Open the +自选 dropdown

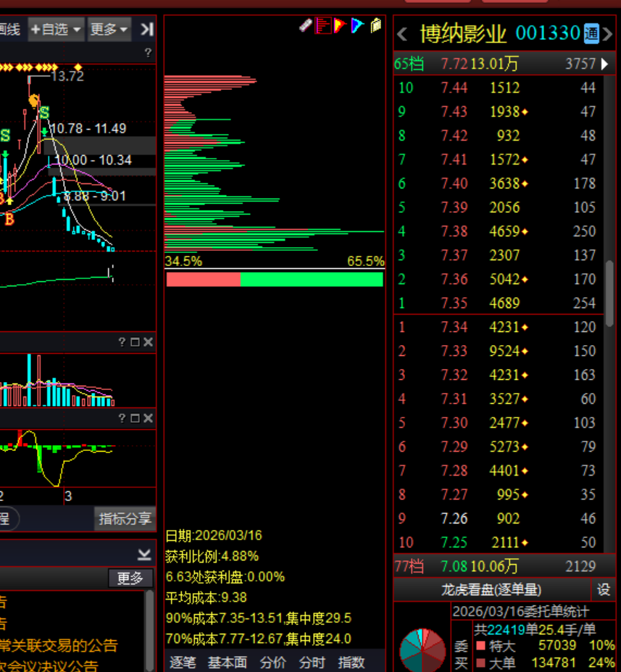(x=56, y=29)
